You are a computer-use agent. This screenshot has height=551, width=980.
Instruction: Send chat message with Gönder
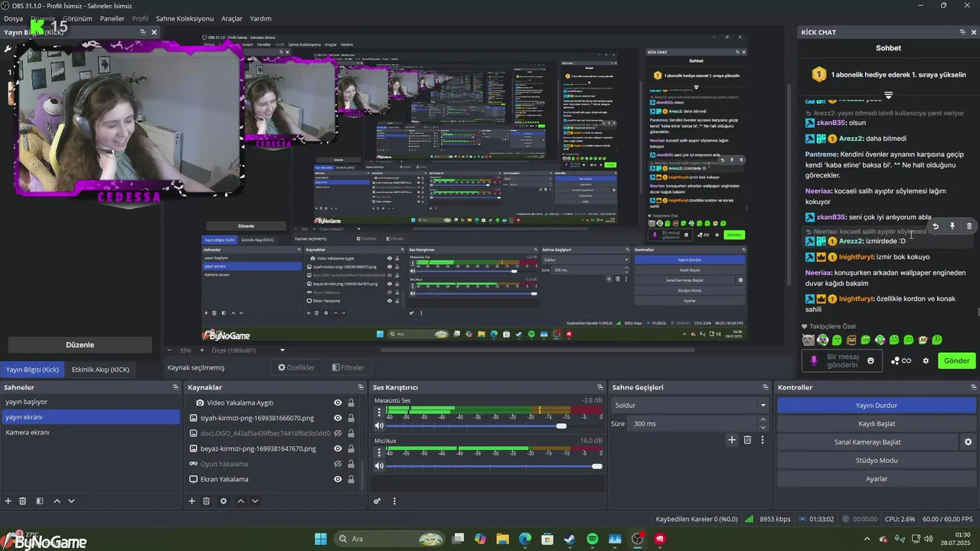(956, 360)
